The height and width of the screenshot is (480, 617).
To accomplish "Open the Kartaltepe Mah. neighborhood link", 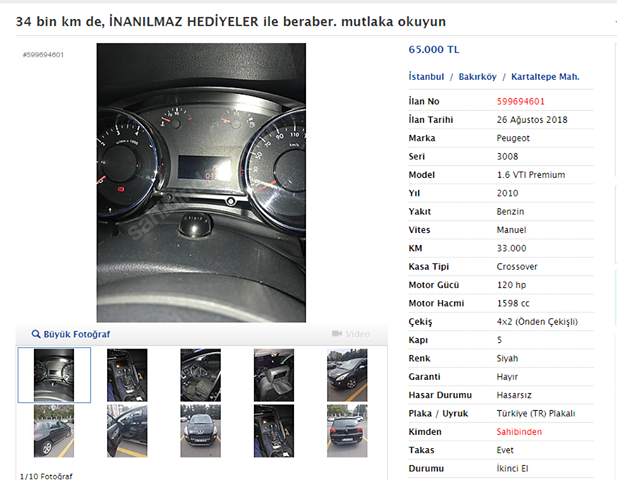I will 545,76.
